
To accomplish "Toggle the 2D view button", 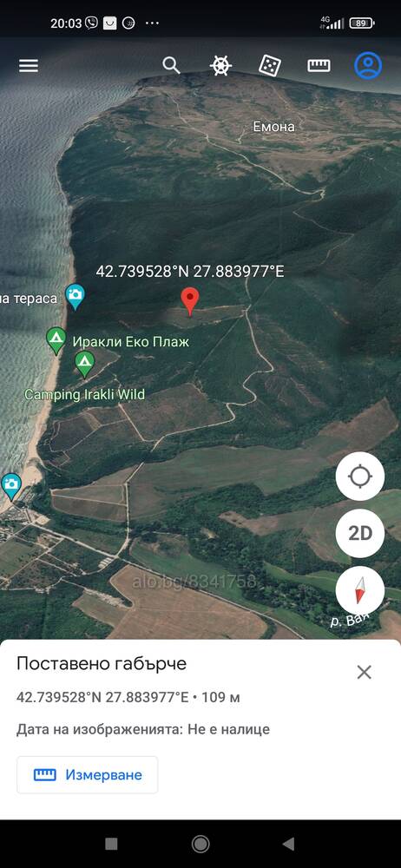I will [360, 533].
